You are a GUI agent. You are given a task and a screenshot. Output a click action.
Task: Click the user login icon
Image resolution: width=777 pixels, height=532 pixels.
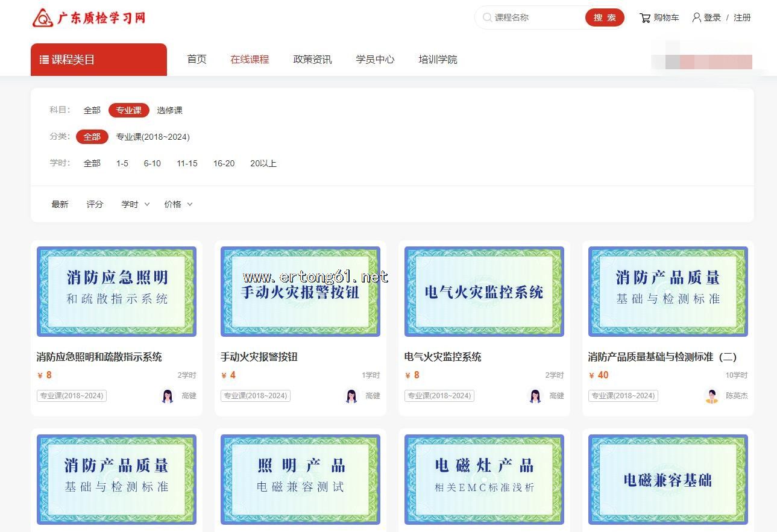tap(696, 17)
